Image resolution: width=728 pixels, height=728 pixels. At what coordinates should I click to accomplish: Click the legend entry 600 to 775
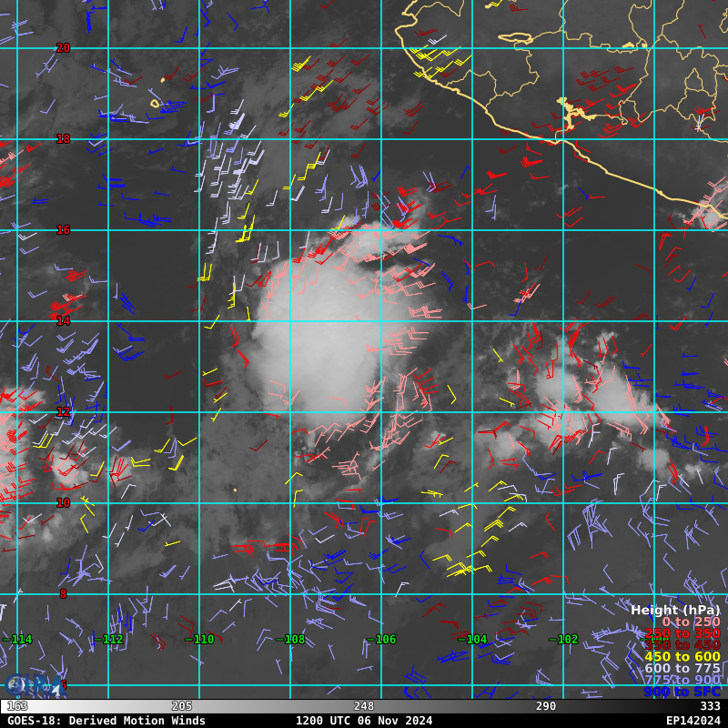pyautogui.click(x=682, y=668)
